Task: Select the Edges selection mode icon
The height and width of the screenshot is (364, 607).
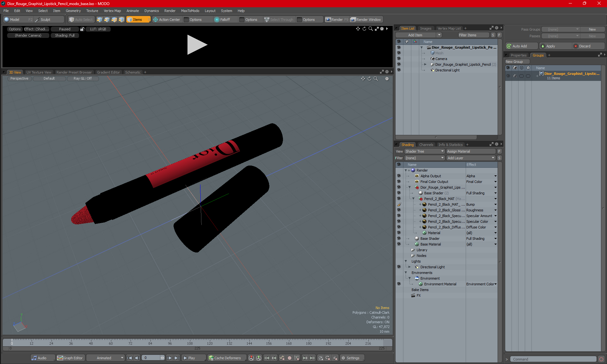Action: 107,20
